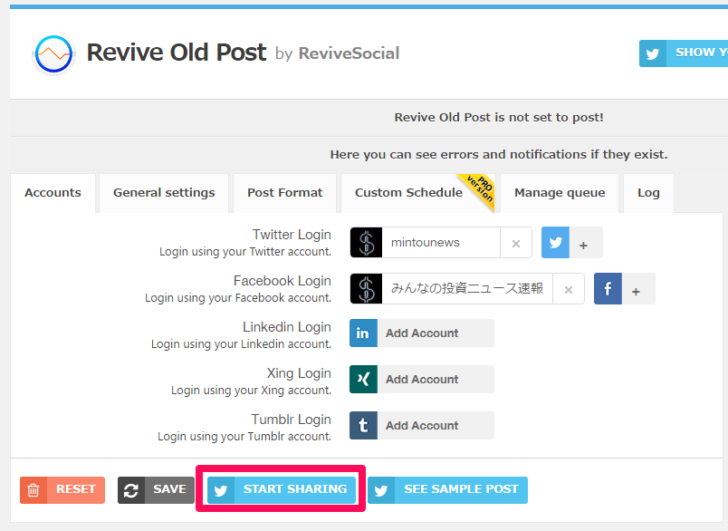Click the 'Twitter Login' label
This screenshot has width=728, height=531.
[x=292, y=234]
